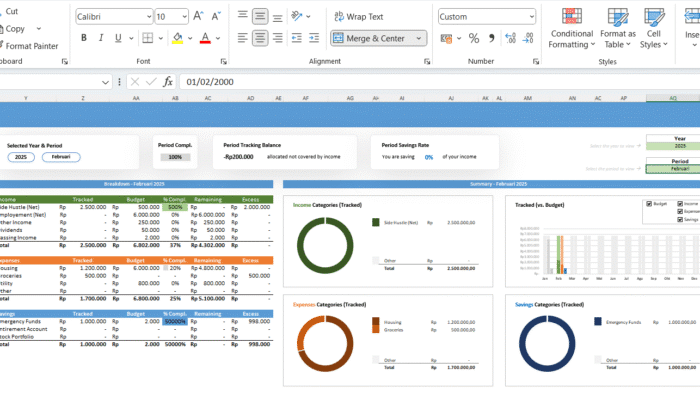
Task: Open font color dropdown arrow
Action: click(x=218, y=38)
